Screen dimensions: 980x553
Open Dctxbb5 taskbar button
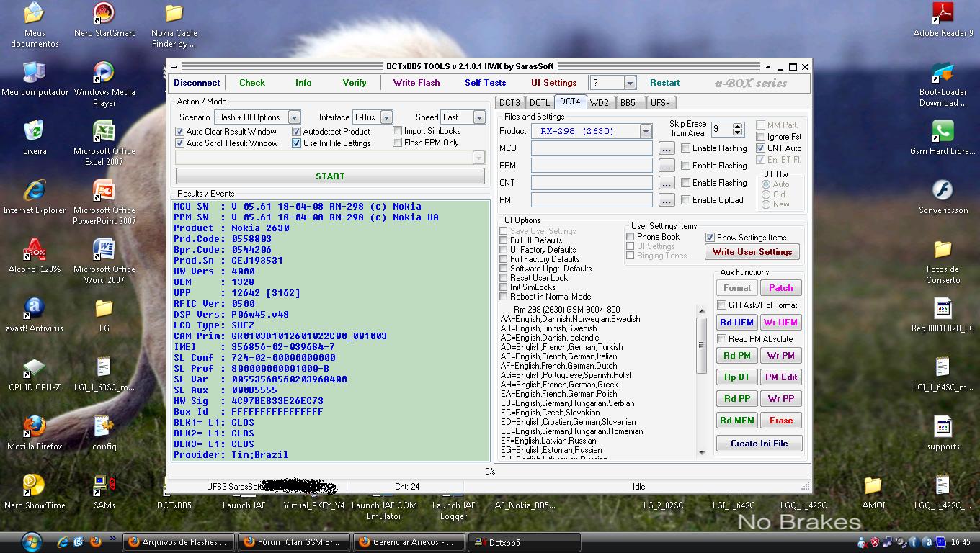pyautogui.click(x=524, y=542)
